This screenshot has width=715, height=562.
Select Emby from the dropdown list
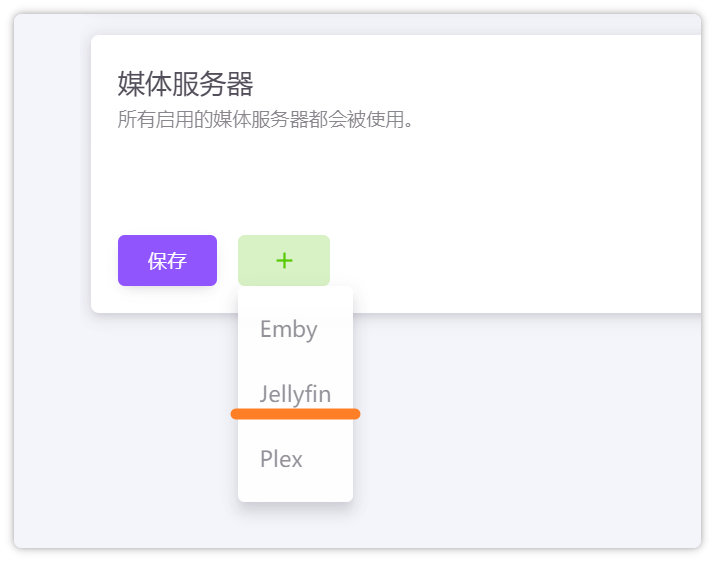288,329
